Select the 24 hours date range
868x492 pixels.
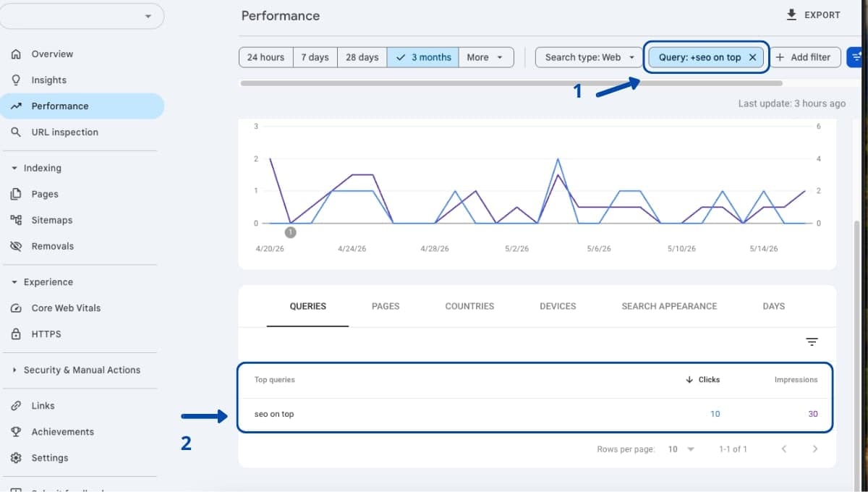click(265, 57)
